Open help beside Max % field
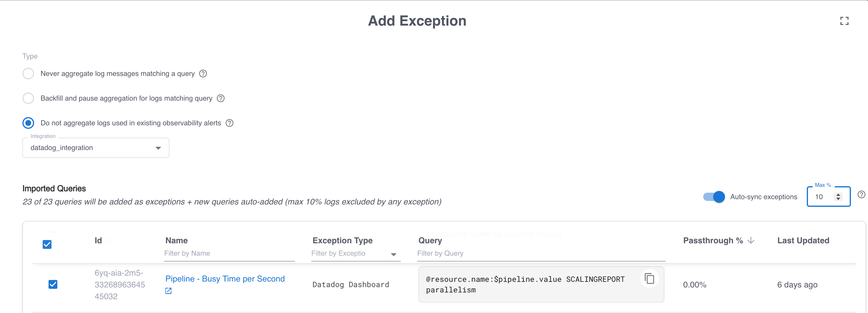868x313 pixels. tap(862, 194)
